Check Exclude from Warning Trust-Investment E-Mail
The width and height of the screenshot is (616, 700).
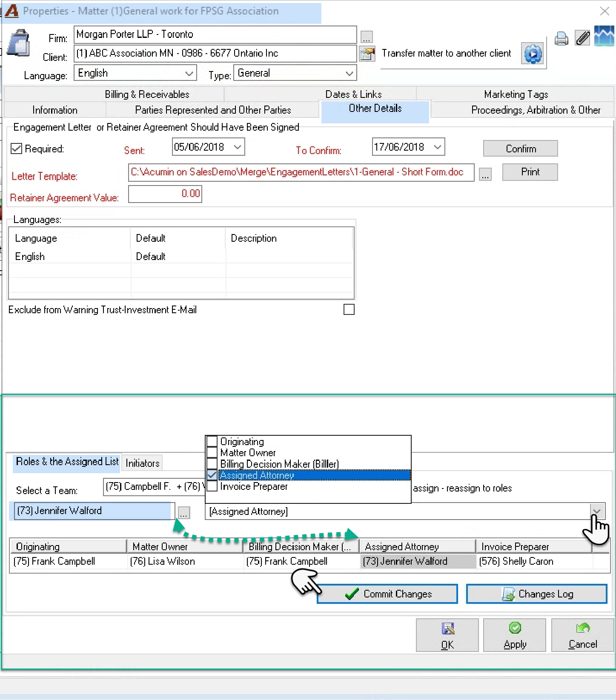(x=349, y=309)
